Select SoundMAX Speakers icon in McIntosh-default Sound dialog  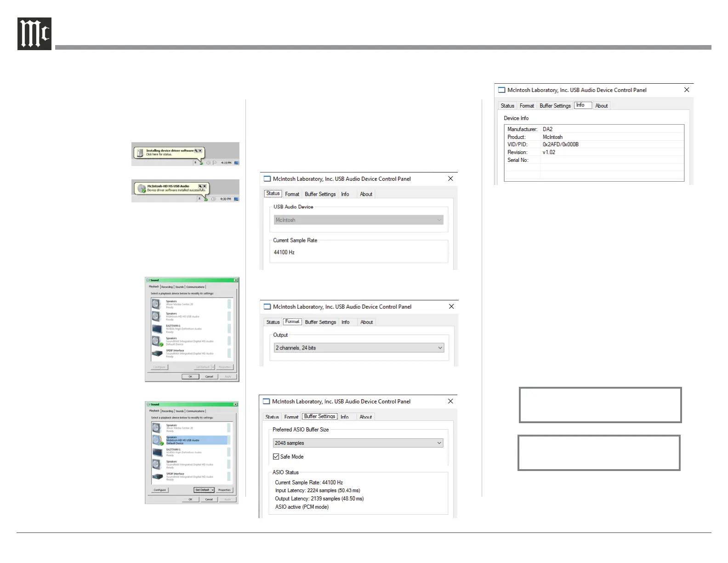tap(157, 465)
